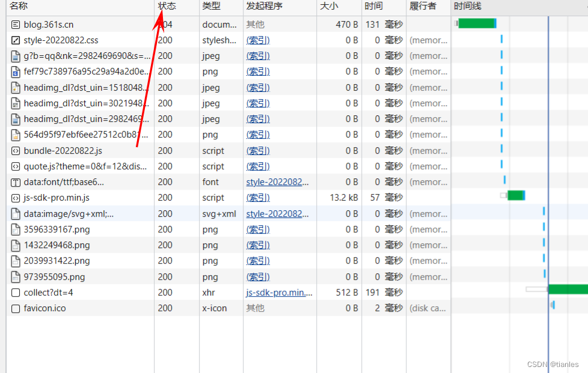Select the collect?dt=4 request name
This screenshot has width=588, height=373.
pyautogui.click(x=48, y=293)
